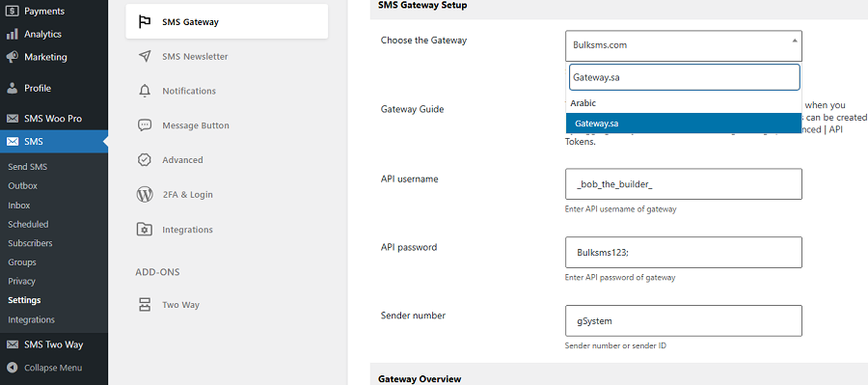Click the Two Way add-on icon
The width and height of the screenshot is (868, 385).
click(x=145, y=305)
